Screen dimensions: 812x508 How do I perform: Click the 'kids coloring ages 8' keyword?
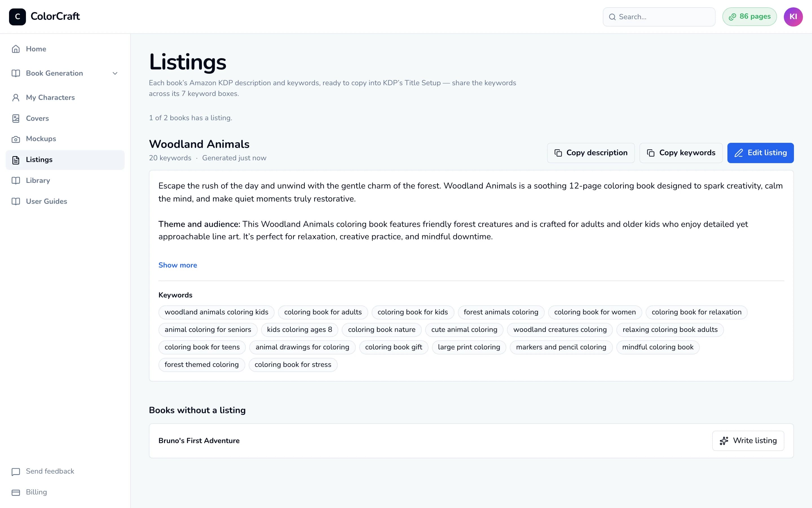click(x=300, y=330)
